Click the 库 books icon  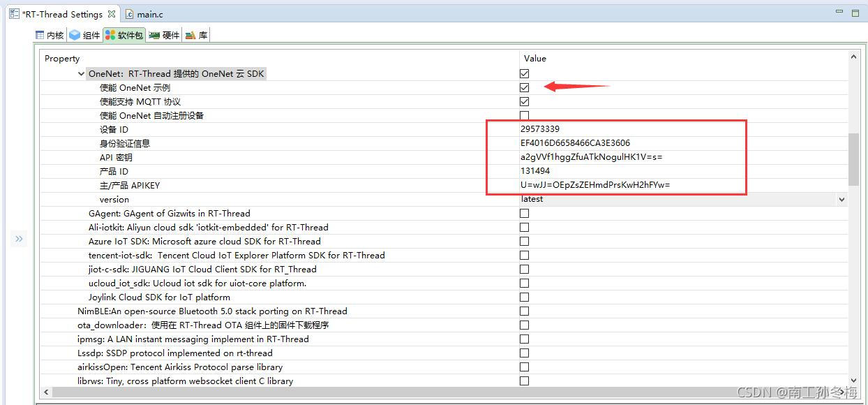pyautogui.click(x=190, y=35)
